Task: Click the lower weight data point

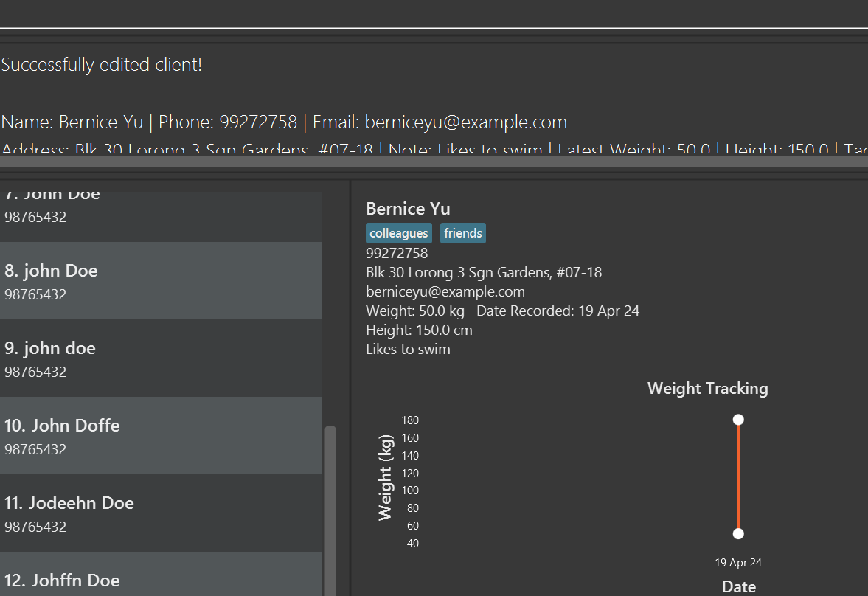Action: [x=738, y=534]
